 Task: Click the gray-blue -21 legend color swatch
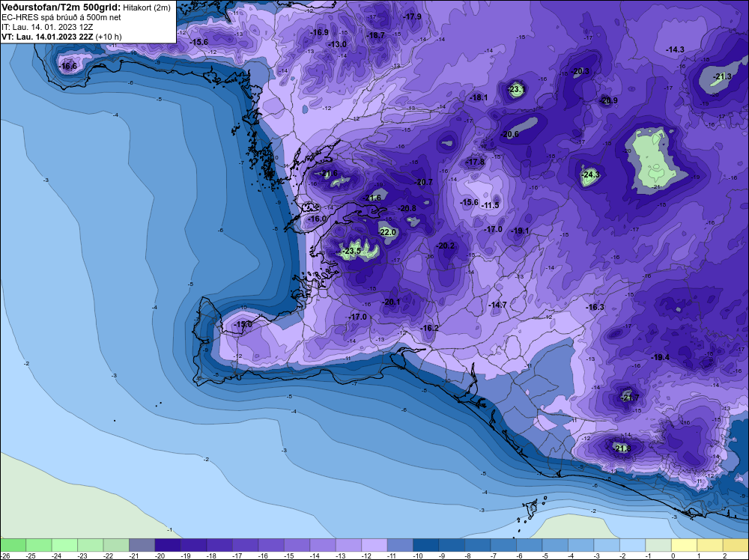click(142, 545)
